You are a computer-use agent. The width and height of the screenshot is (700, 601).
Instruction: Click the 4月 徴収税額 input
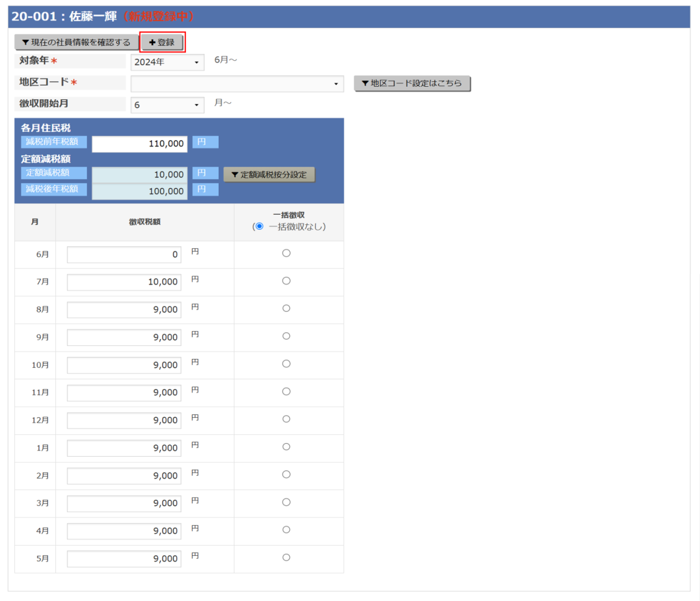point(124,531)
